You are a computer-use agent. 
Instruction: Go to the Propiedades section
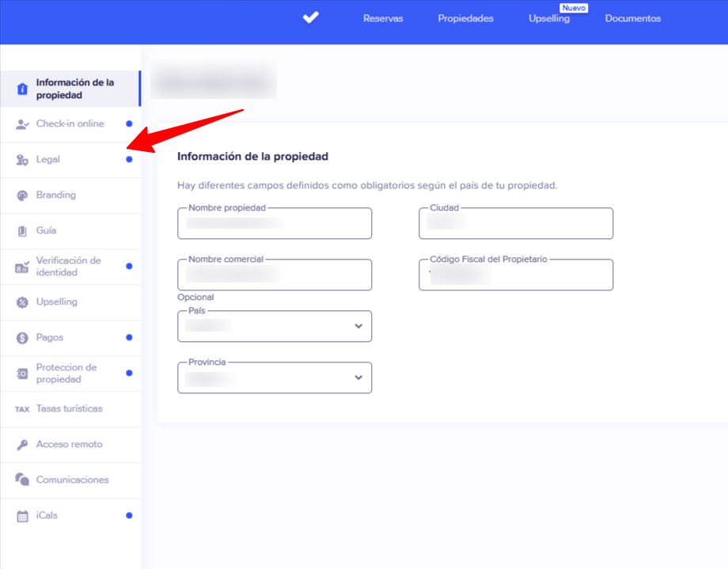click(x=465, y=18)
